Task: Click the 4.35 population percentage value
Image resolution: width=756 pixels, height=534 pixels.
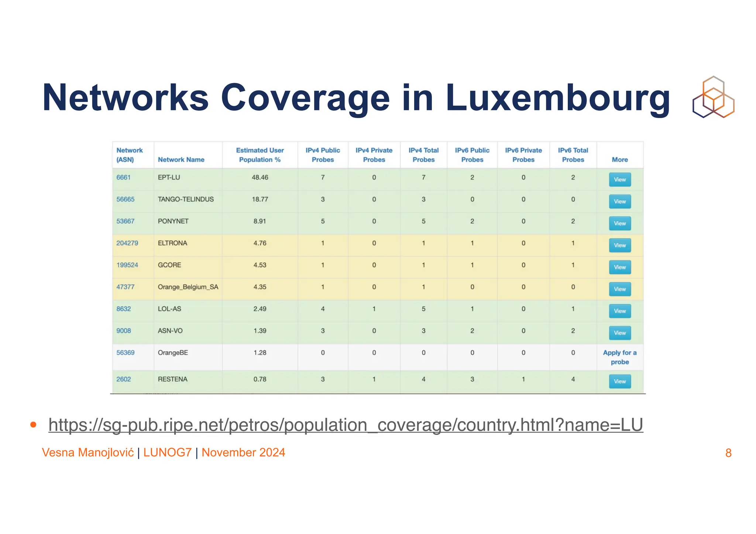Action: point(260,287)
